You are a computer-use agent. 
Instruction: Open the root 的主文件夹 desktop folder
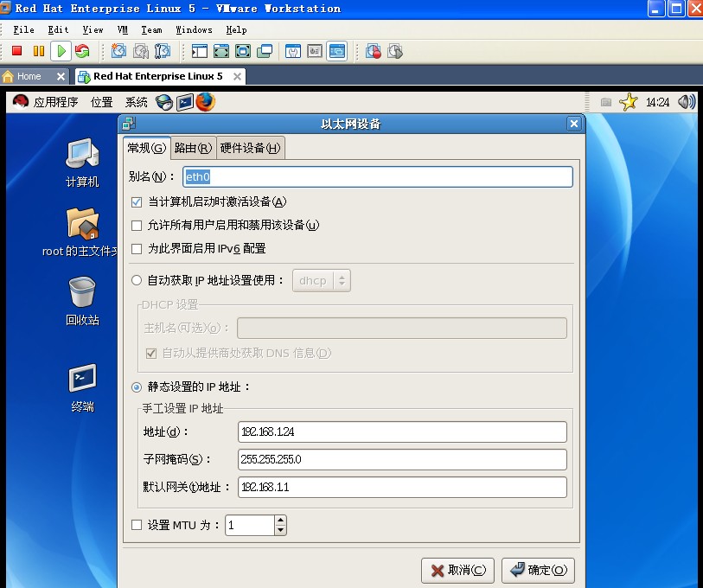point(80,233)
